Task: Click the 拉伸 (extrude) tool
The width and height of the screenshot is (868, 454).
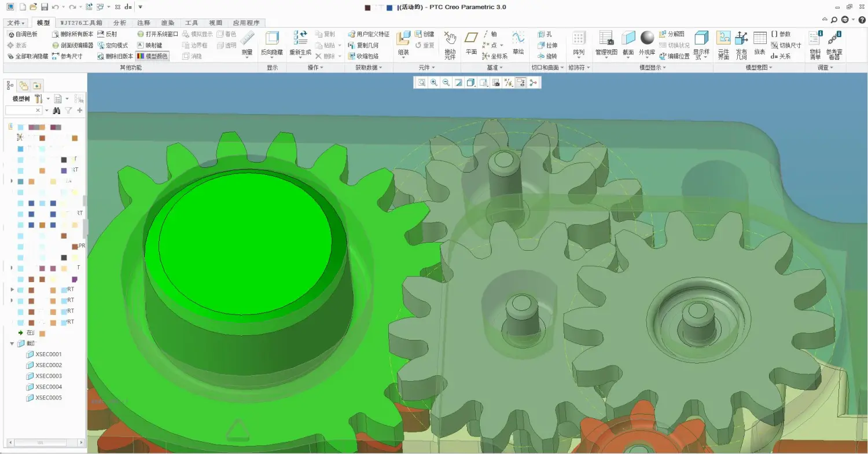Action: click(547, 45)
